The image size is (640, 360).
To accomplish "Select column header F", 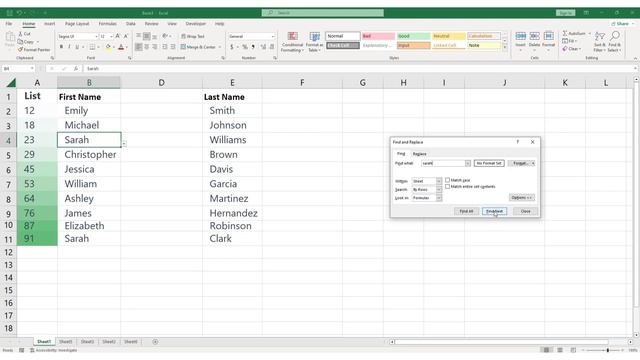I will (302, 83).
